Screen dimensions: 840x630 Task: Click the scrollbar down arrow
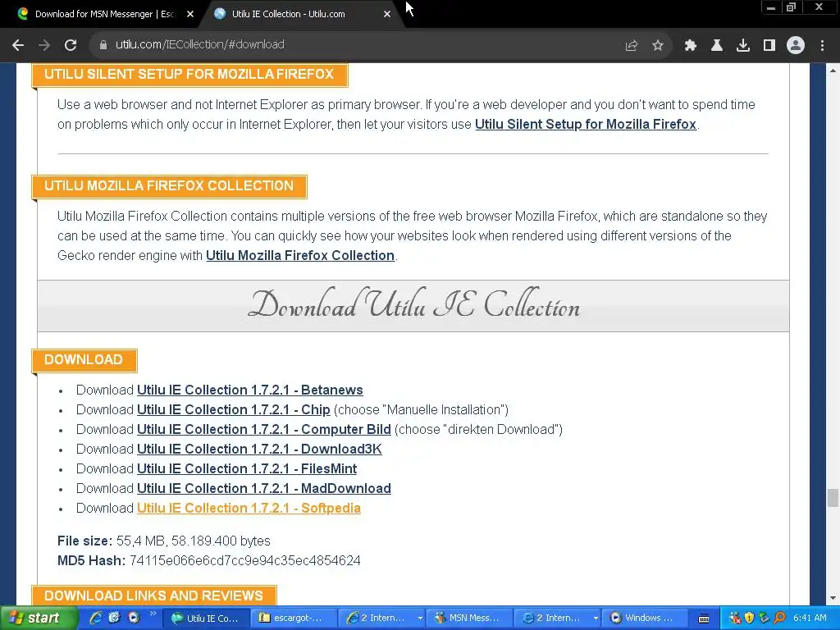833,598
